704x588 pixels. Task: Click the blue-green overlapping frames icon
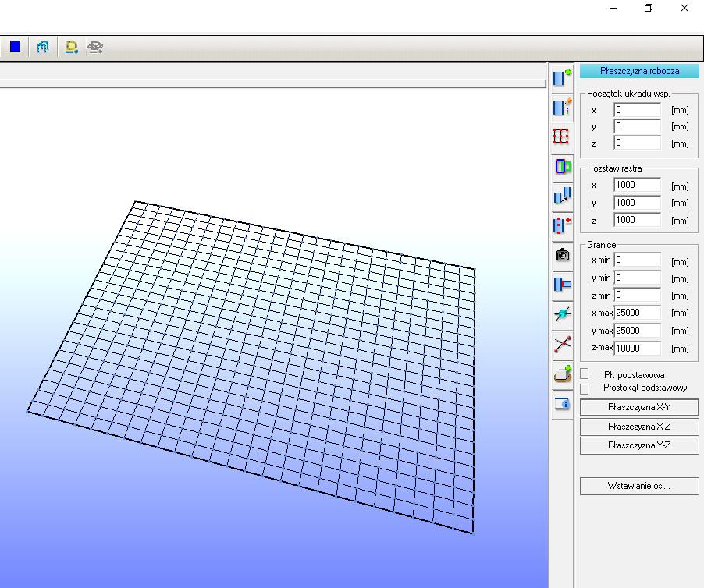[x=562, y=166]
